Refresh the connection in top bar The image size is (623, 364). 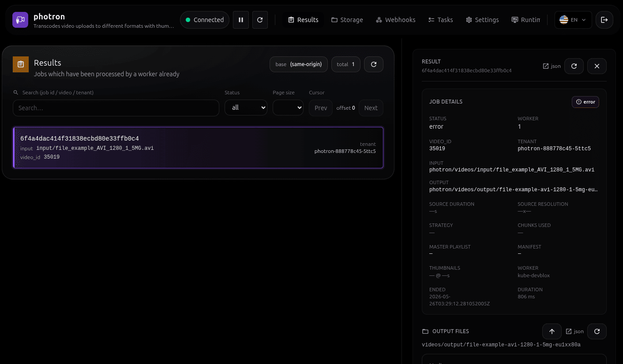click(x=260, y=20)
